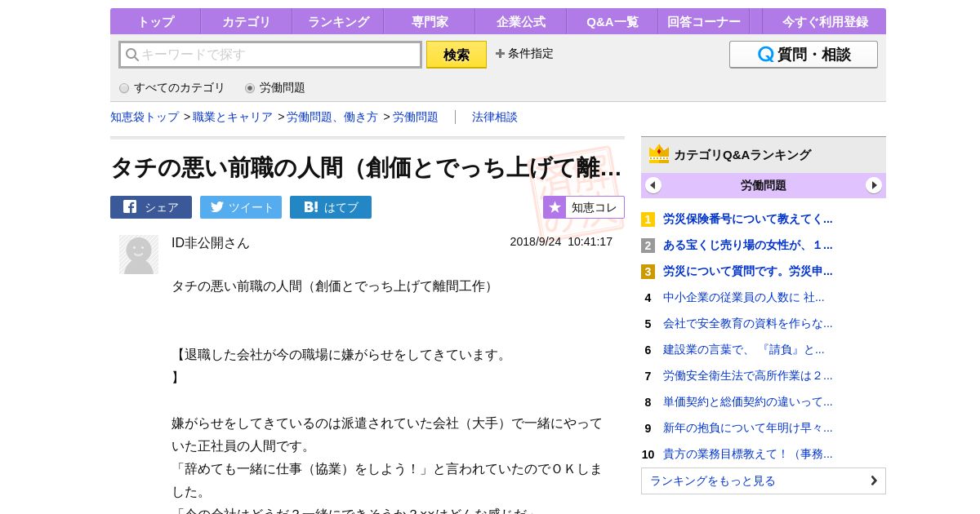980x514 pixels.
Task: Open the 企業公式 menu tab
Action: [x=521, y=22]
